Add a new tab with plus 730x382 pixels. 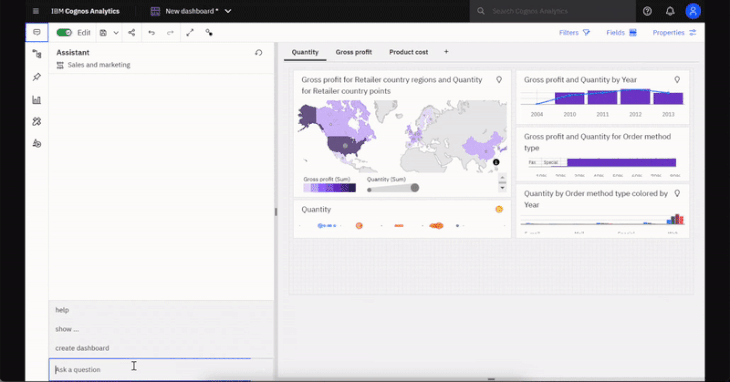coord(446,52)
